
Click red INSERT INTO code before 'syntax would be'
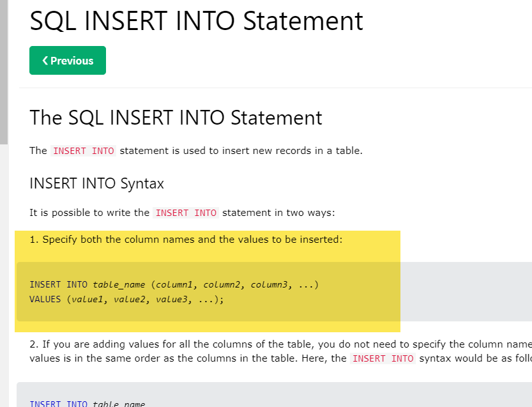pyautogui.click(x=383, y=358)
